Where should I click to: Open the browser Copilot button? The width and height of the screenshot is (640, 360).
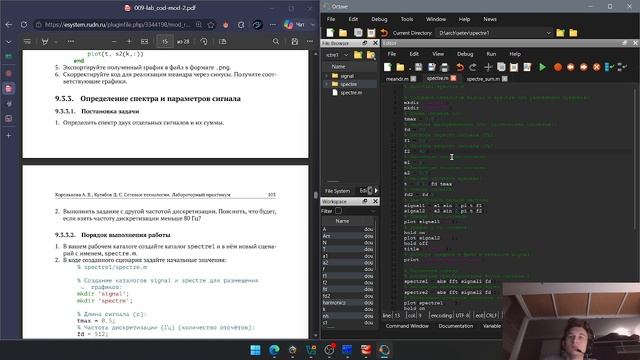289,24
